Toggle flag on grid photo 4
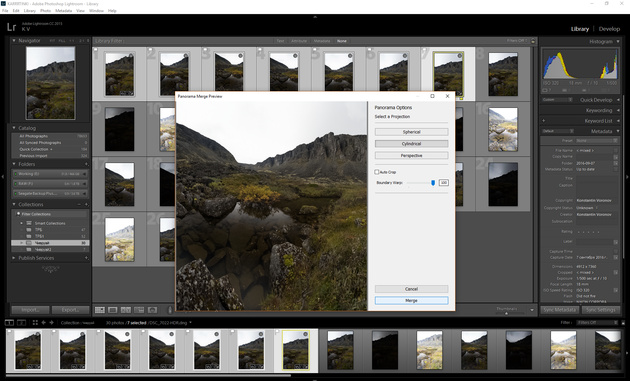This screenshot has width=630, height=381. tap(260, 50)
